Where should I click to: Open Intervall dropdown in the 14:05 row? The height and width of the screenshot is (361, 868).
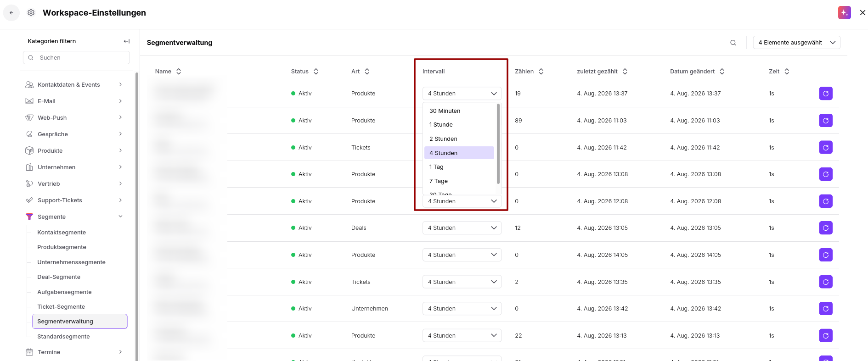pyautogui.click(x=462, y=255)
